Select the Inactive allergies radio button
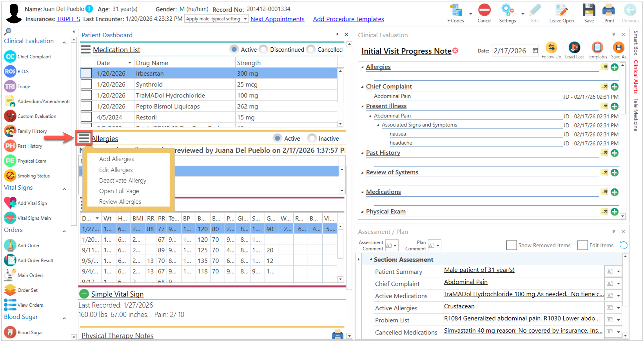644x342 pixels. click(312, 138)
